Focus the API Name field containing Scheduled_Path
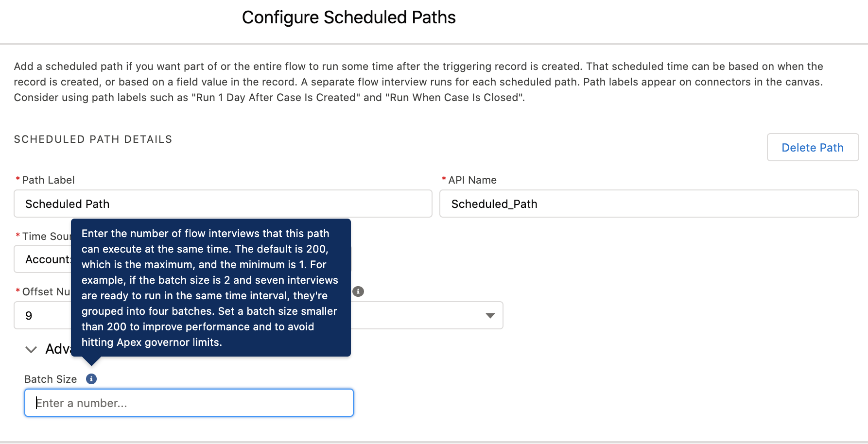 coord(649,204)
